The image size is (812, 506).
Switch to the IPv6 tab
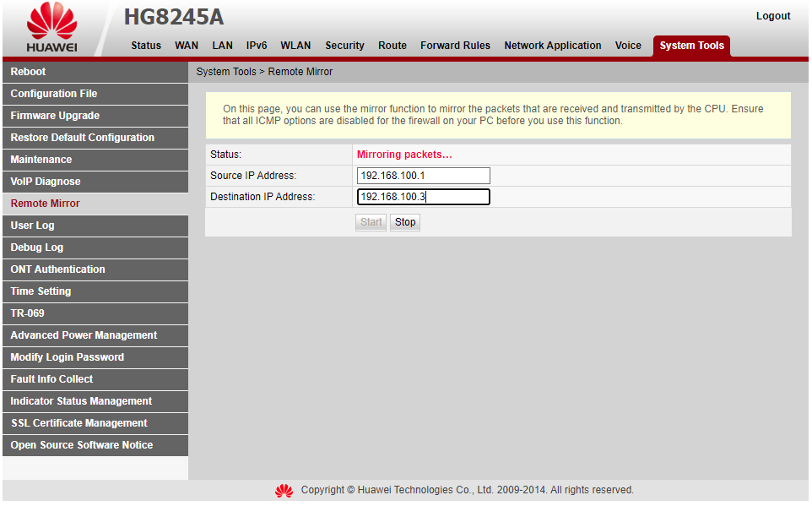[x=257, y=46]
